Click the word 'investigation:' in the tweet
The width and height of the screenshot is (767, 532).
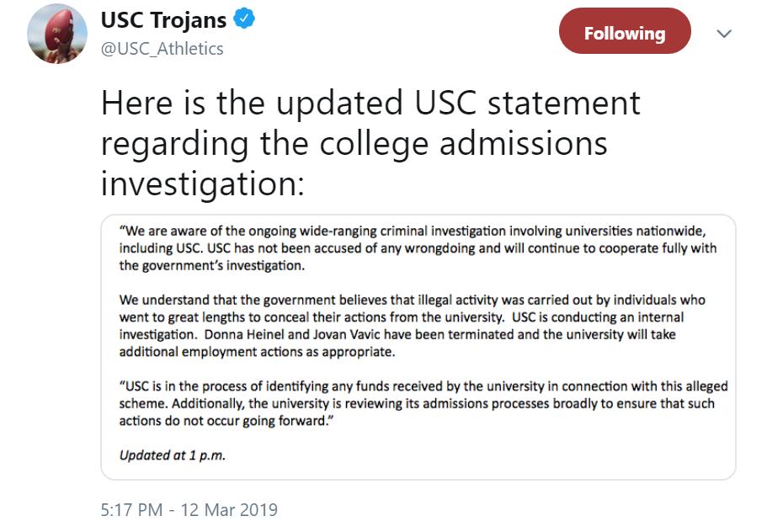coord(203,184)
